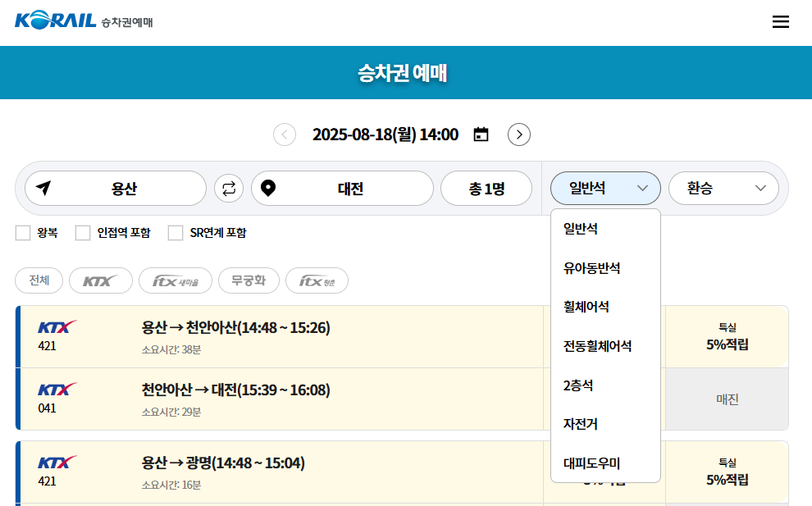Screen dimensions: 812x506
Task: Click the date text 2025-08-18(월) 14:00
Action: [385, 134]
